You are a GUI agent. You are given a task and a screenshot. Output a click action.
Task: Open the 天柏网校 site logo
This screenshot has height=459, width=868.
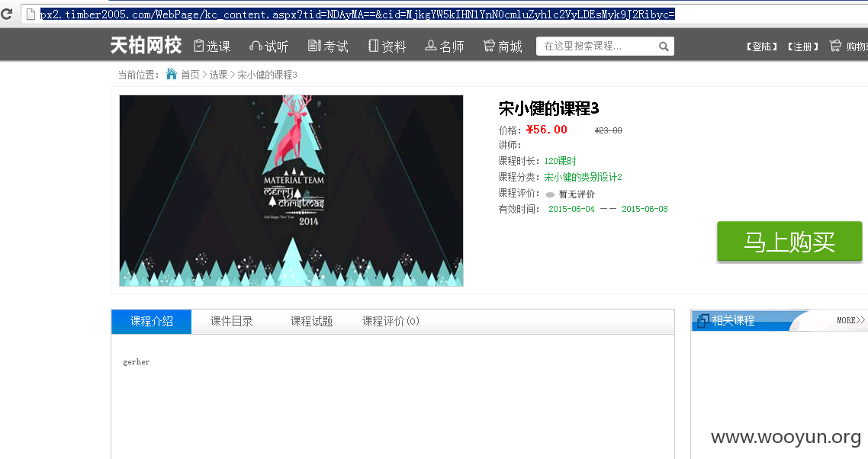click(x=146, y=46)
